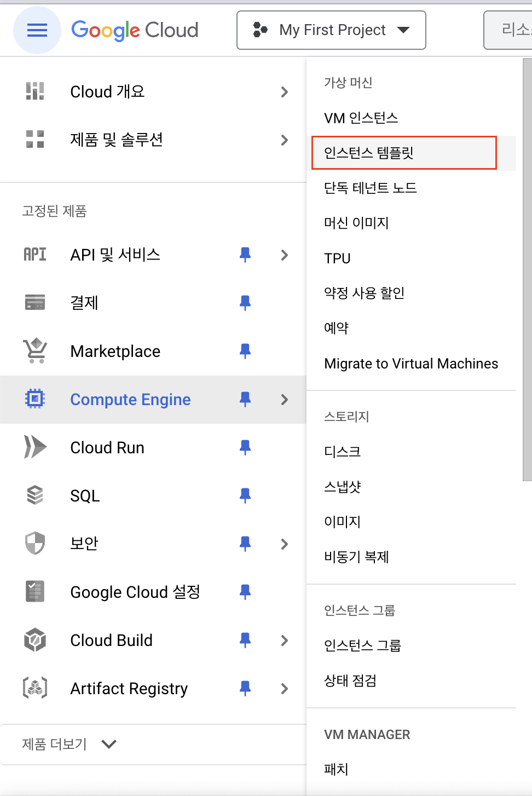Click the Cloud Run label

[107, 448]
